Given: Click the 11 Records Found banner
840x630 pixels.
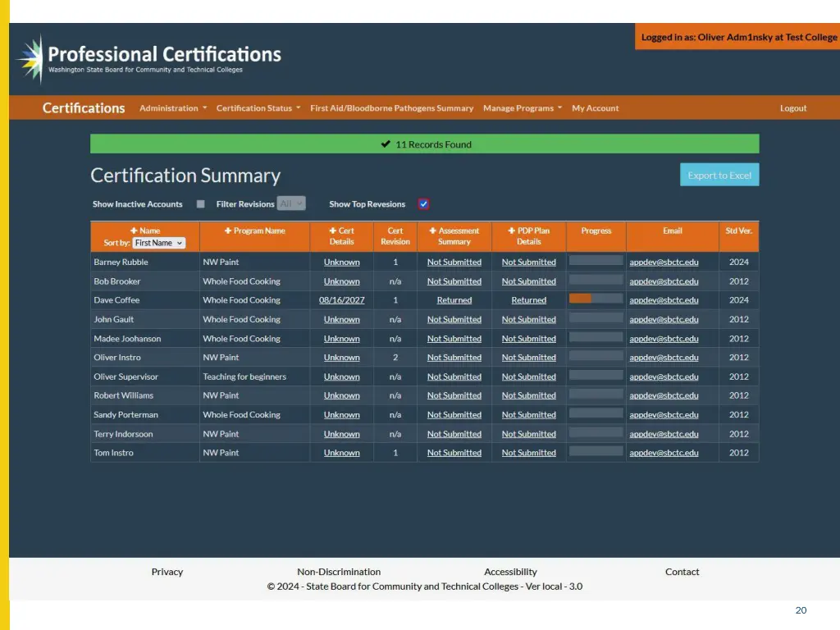Looking at the screenshot, I should 424,144.
